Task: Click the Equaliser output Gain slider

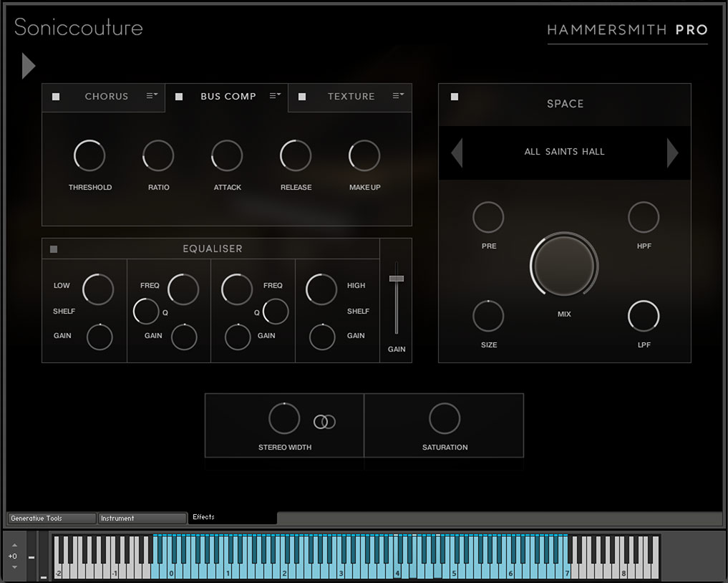Action: point(396,279)
